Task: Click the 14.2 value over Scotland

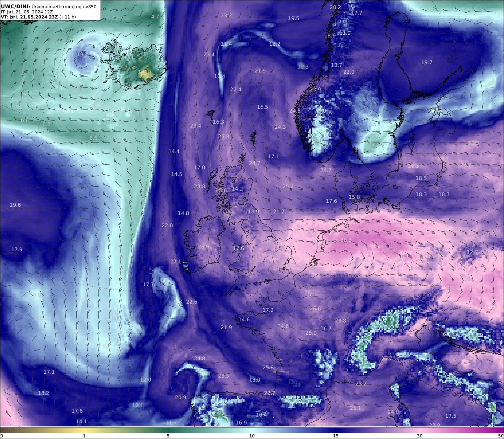Action: (237, 189)
